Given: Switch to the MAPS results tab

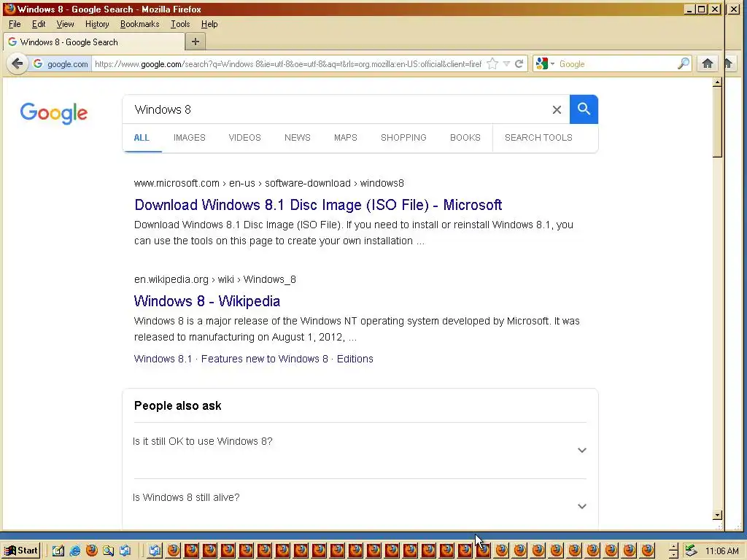Looking at the screenshot, I should 345,138.
